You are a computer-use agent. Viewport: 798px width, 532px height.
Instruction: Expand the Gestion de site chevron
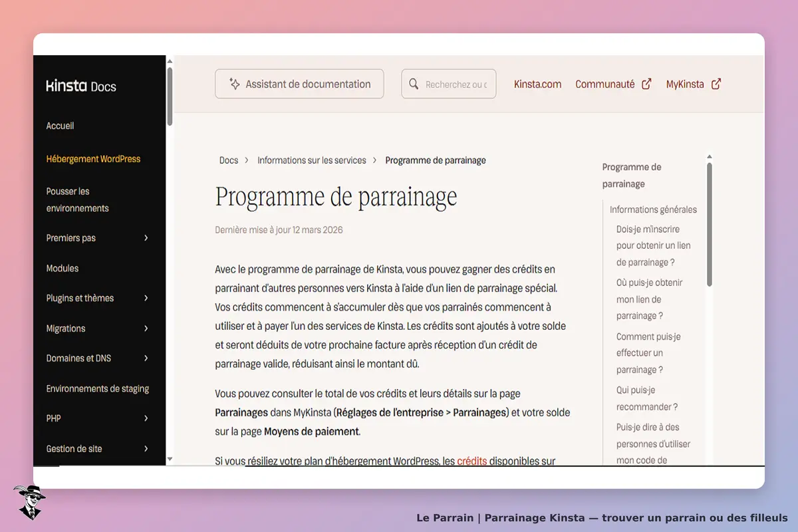coord(146,449)
